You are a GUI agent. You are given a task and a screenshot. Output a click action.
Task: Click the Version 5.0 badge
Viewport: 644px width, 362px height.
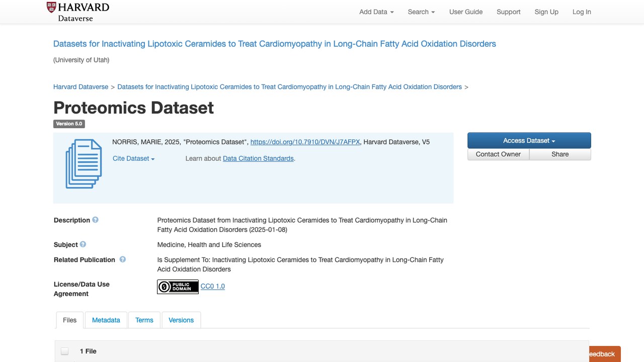(69, 124)
